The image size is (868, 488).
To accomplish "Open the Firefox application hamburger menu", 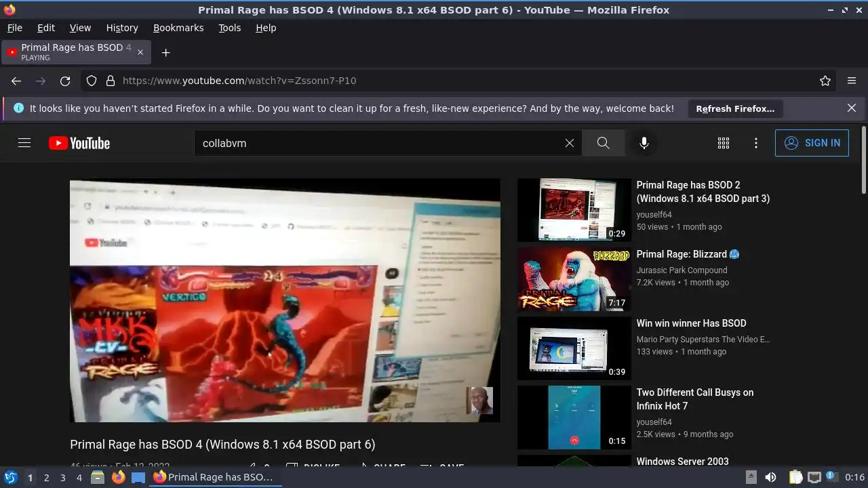I will (x=852, y=81).
